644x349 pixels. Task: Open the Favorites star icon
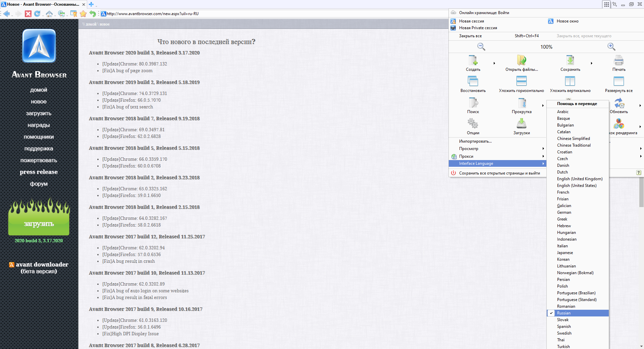point(83,14)
